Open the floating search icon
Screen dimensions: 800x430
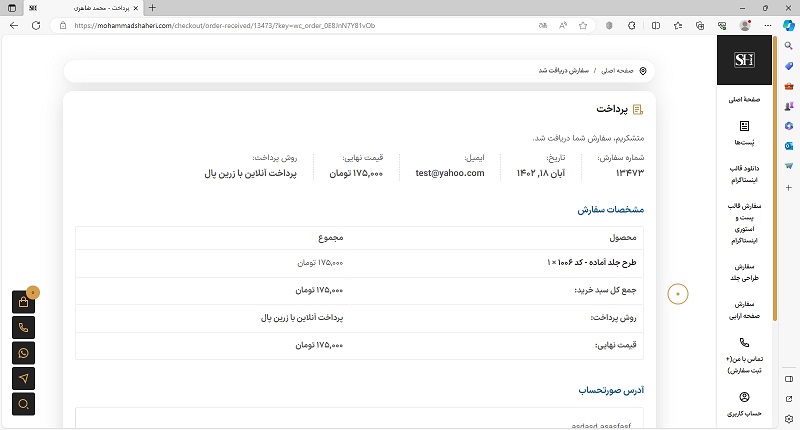(24, 404)
